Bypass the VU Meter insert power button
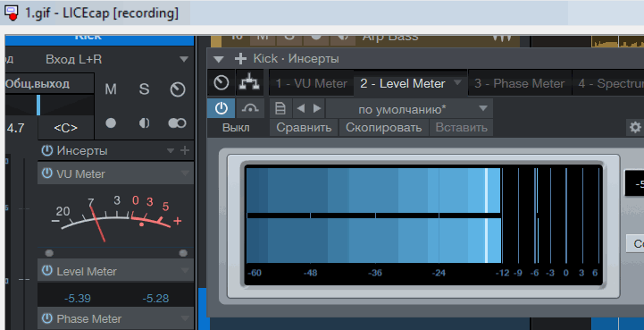 47,173
